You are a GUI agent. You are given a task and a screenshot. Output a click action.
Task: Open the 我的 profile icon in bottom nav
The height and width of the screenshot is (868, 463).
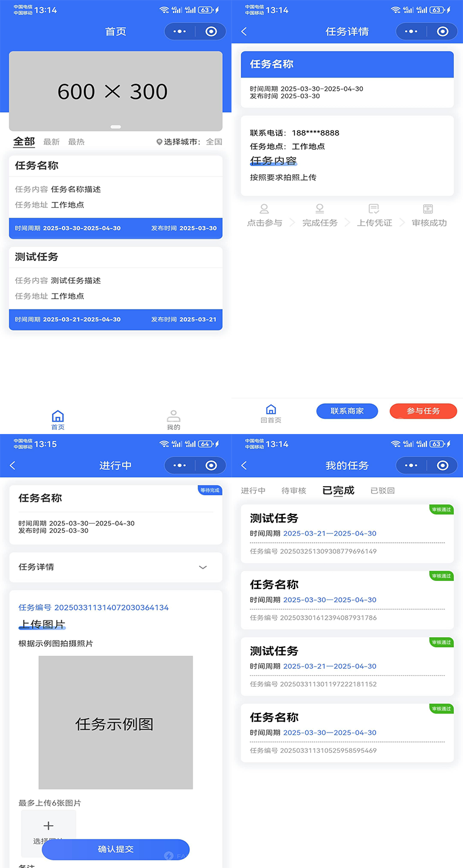point(173,415)
